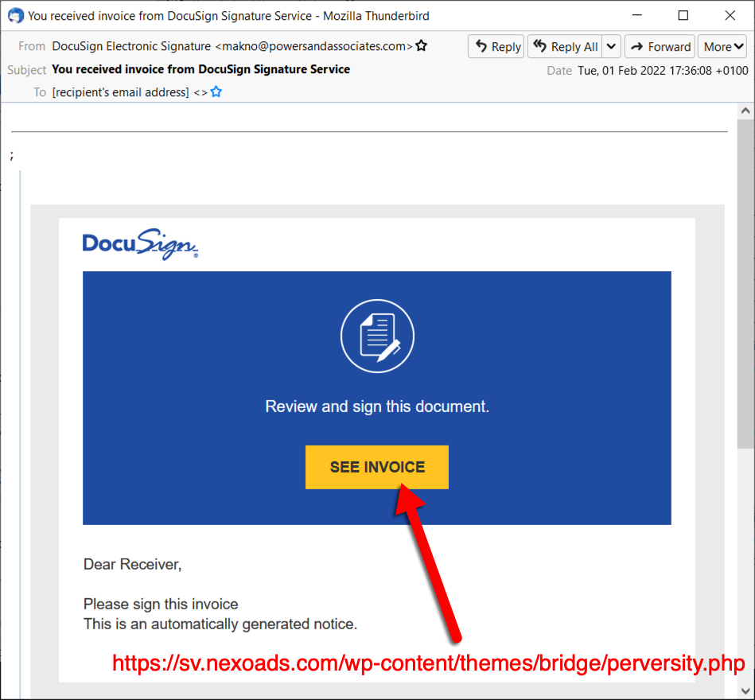The height and width of the screenshot is (700, 755).
Task: Click the Reply All button
Action: (566, 46)
